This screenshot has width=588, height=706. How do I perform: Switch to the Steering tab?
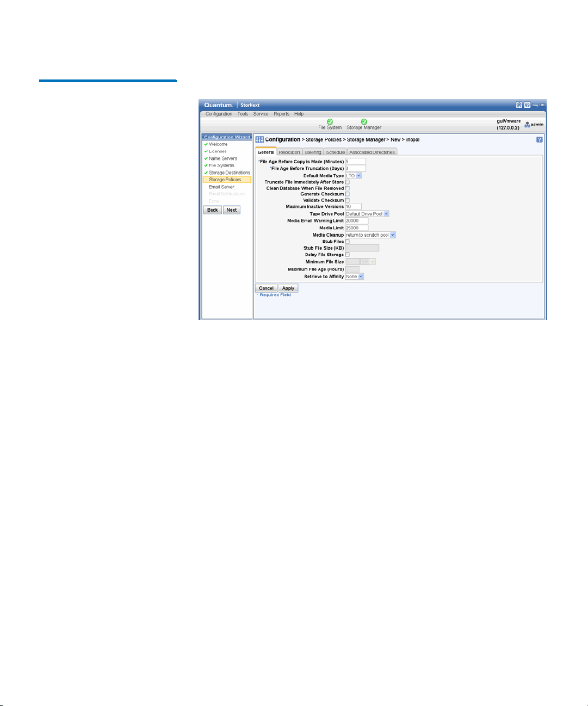point(313,152)
